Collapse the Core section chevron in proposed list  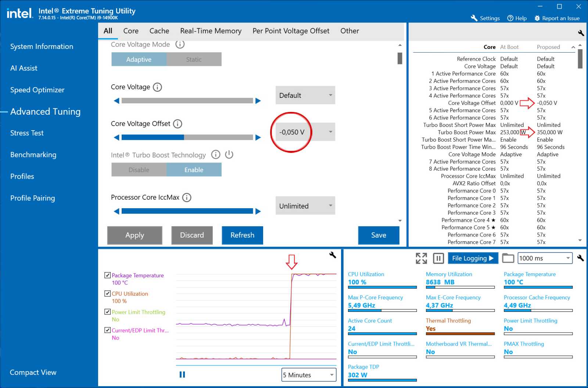coord(573,47)
